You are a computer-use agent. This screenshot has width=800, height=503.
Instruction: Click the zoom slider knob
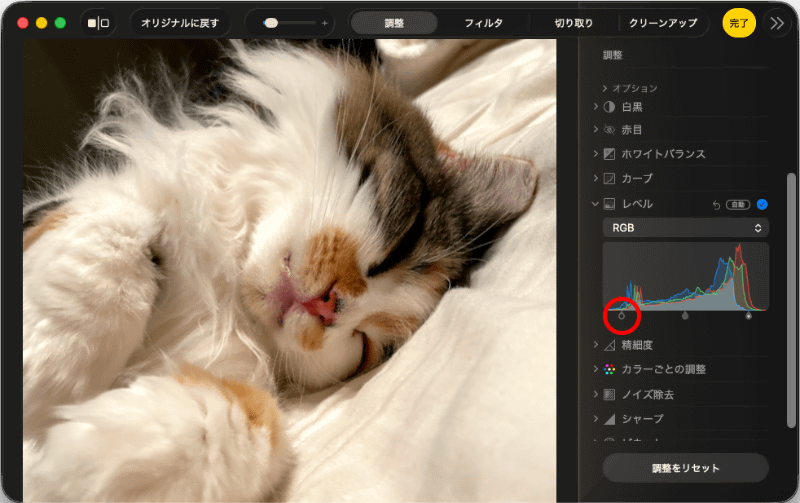pyautogui.click(x=271, y=23)
